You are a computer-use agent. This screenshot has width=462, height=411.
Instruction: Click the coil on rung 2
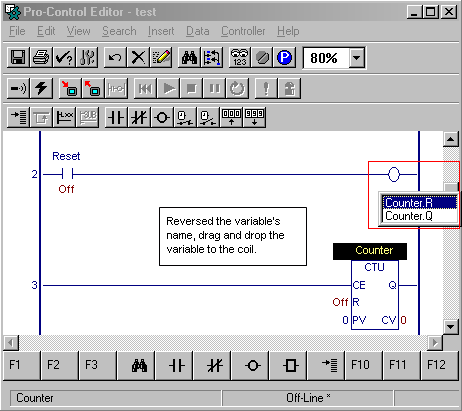pyautogui.click(x=394, y=174)
